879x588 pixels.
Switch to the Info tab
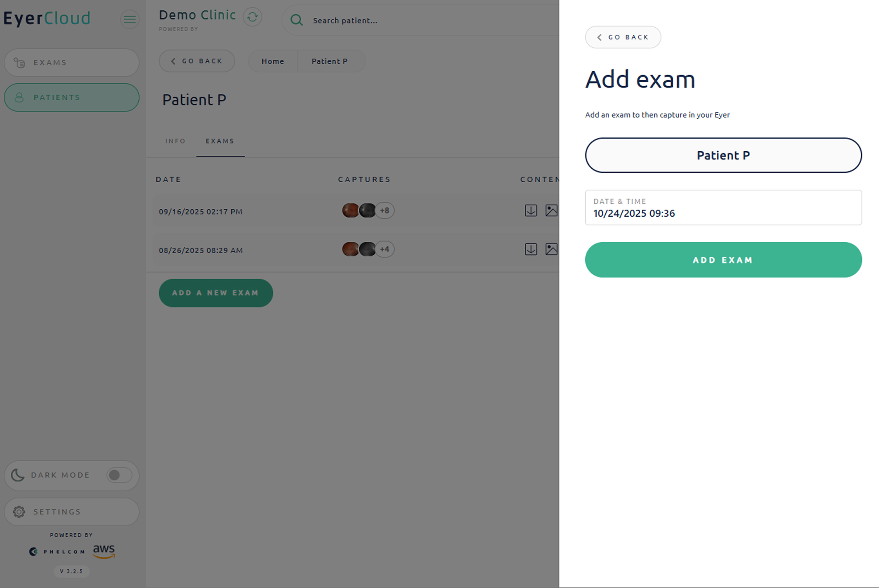[175, 141]
